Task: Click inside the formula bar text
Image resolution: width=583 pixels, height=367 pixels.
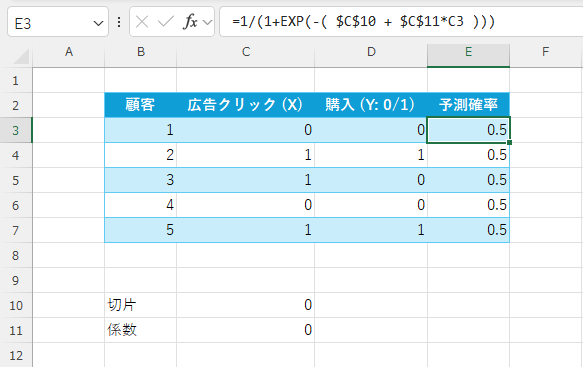Action: tap(401, 22)
